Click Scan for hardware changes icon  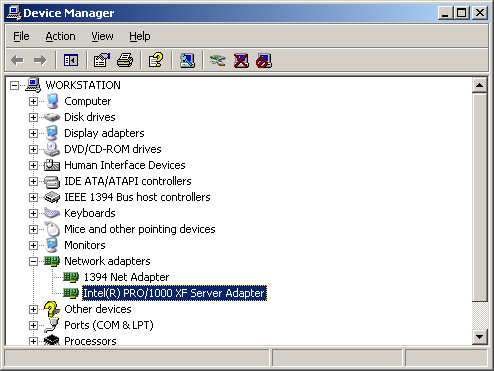(187, 60)
